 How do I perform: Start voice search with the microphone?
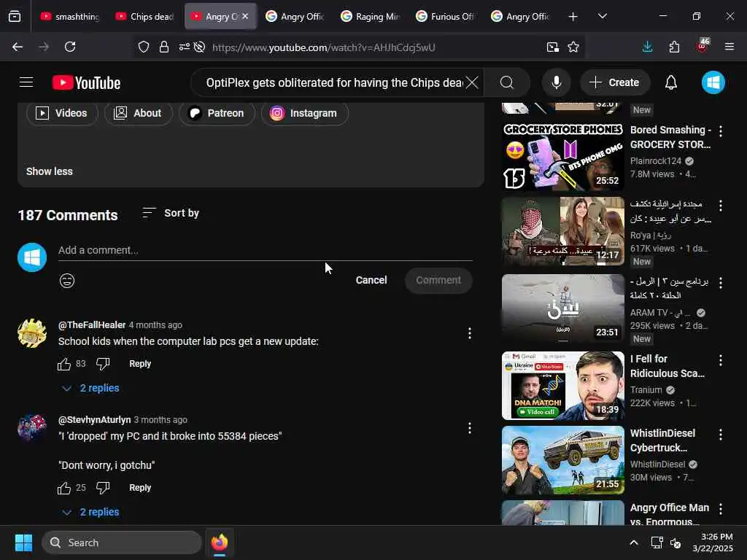click(556, 83)
